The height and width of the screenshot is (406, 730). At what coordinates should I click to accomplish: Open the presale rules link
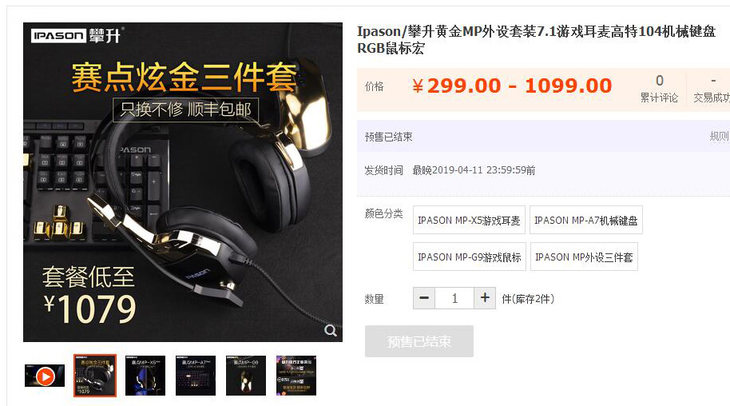pyautogui.click(x=719, y=136)
